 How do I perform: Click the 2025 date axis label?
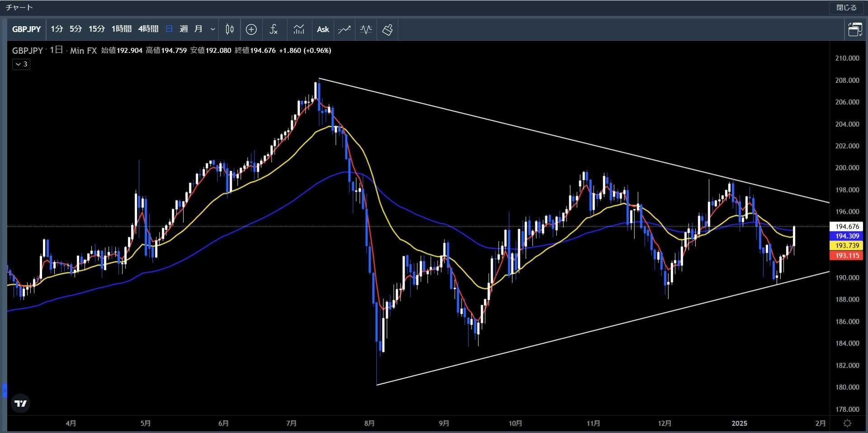[740, 424]
